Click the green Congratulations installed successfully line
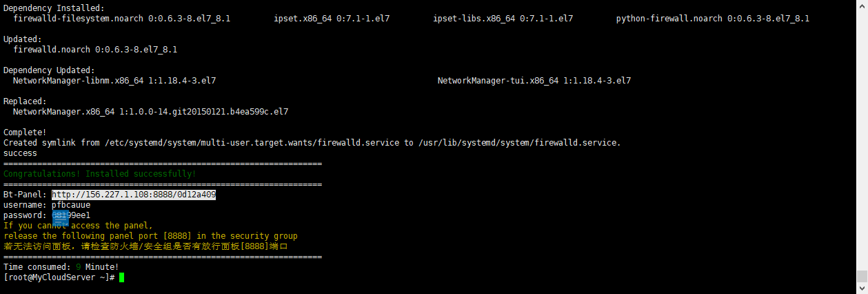The image size is (868, 294). (99, 174)
